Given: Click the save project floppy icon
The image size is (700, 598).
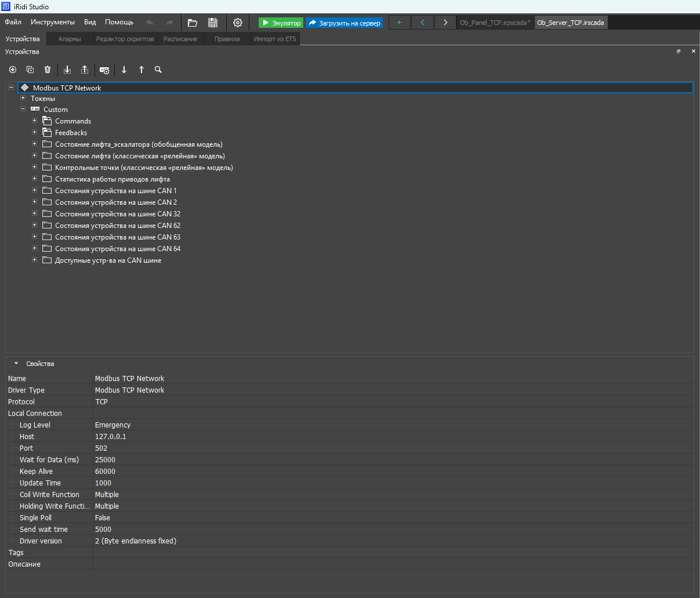Looking at the screenshot, I should click(213, 23).
